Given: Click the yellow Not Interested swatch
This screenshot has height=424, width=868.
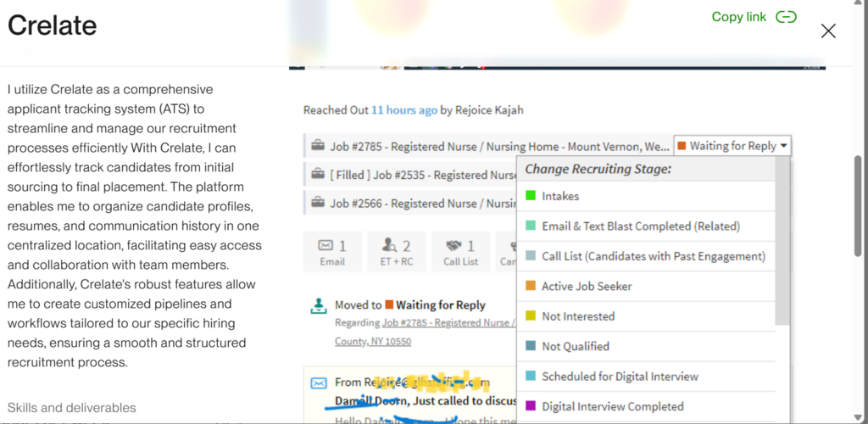Looking at the screenshot, I should pyautogui.click(x=531, y=315).
